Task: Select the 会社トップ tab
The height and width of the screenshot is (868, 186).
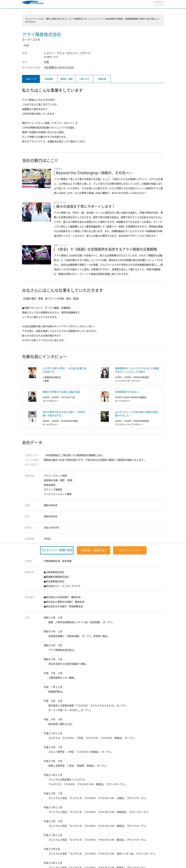Action: point(31,79)
